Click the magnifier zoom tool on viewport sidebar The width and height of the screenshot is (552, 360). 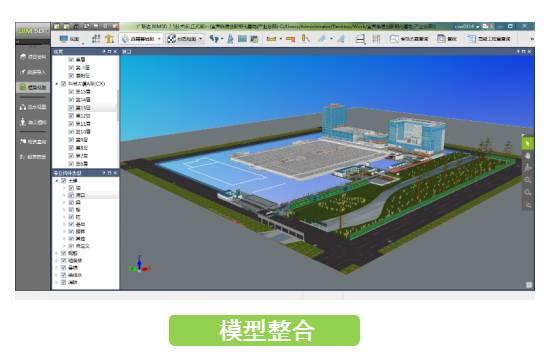(x=528, y=192)
